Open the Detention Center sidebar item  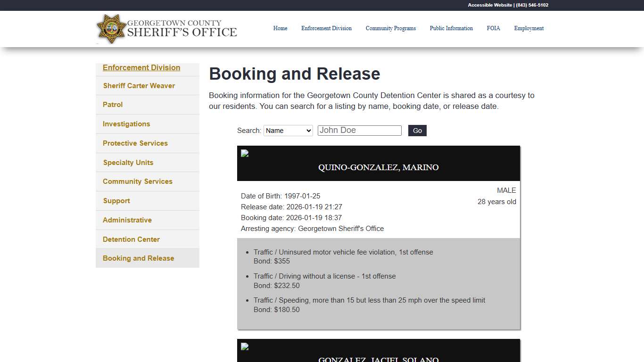(x=131, y=239)
